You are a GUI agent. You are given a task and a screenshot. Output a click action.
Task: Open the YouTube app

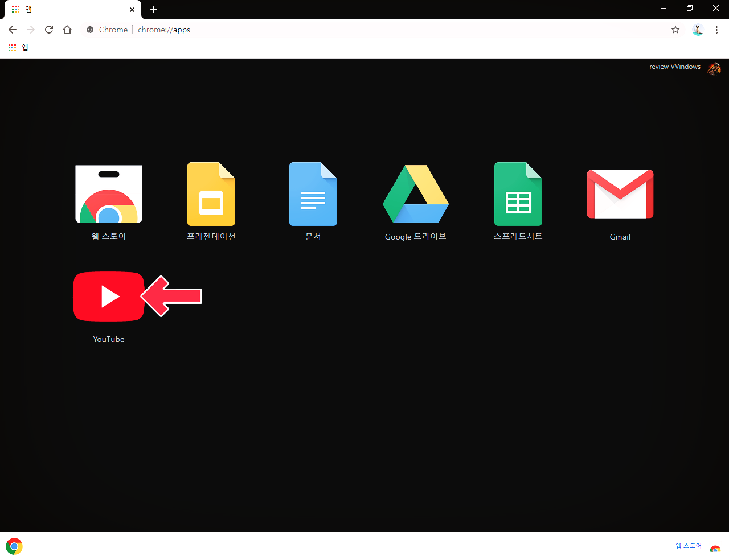[x=109, y=297]
